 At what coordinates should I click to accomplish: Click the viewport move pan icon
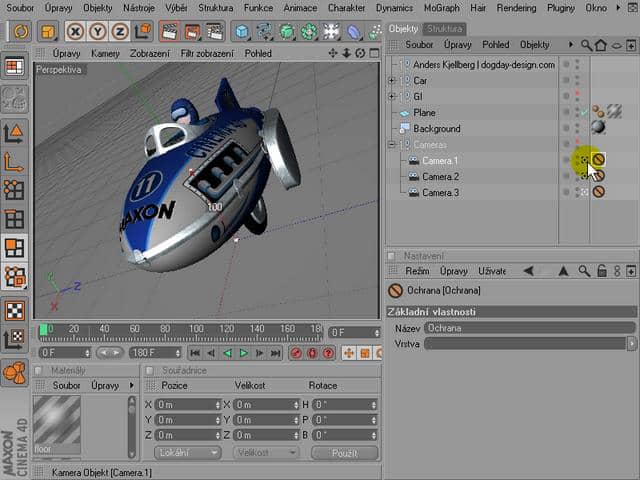(333, 53)
